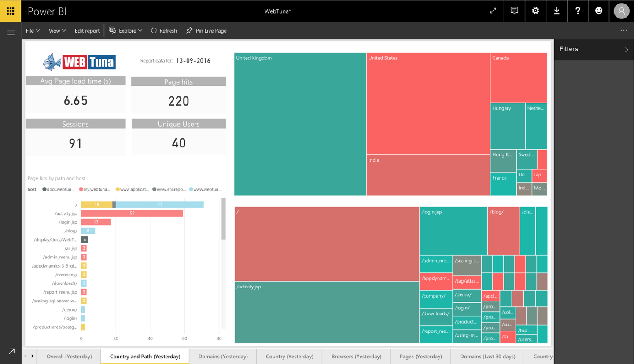Click light blue bar segment labeled 51

159,204
